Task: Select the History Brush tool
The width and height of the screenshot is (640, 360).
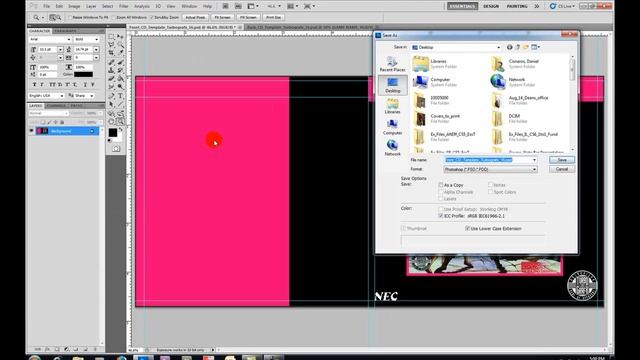Action: point(121,70)
